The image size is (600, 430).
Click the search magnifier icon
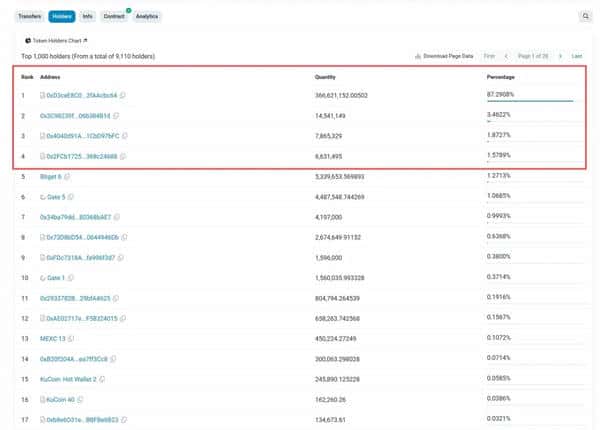[x=585, y=17]
